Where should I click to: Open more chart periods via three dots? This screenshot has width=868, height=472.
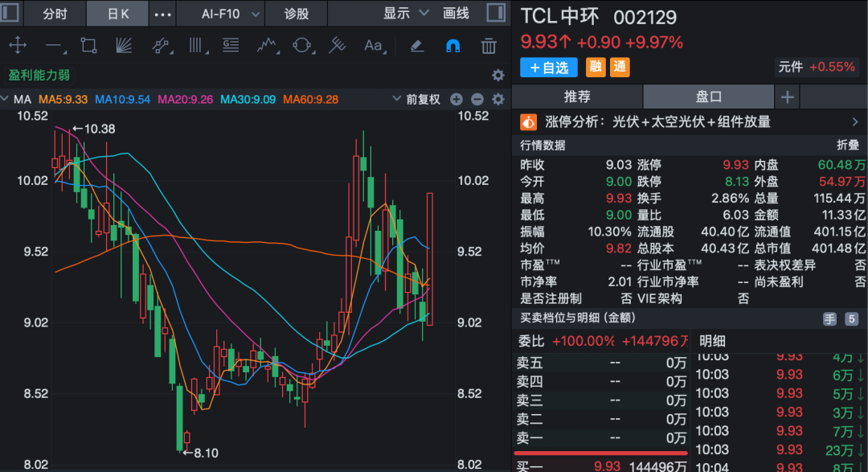[162, 14]
